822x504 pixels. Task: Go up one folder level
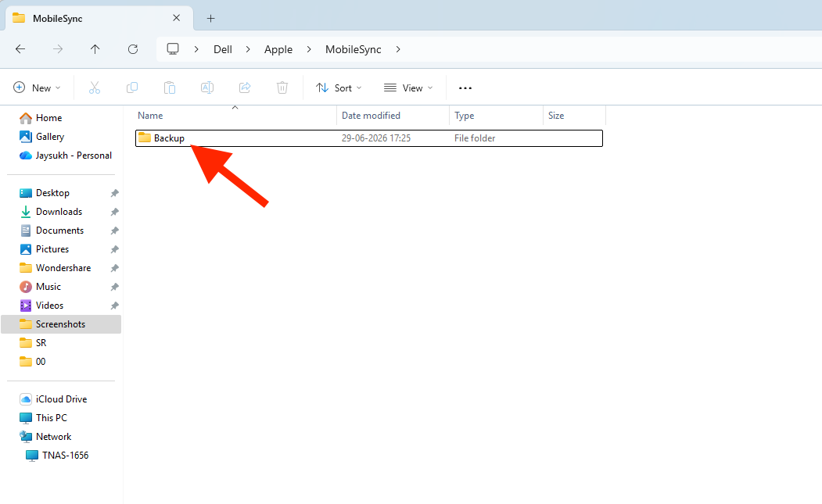(95, 49)
